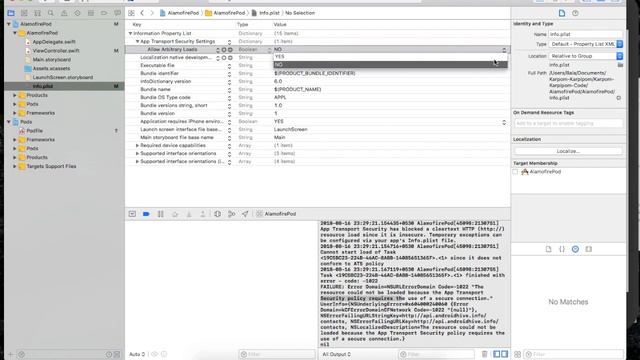Toggle AlamofirePod target membership checkbox
The width and height of the screenshot is (640, 360).
[x=516, y=172]
